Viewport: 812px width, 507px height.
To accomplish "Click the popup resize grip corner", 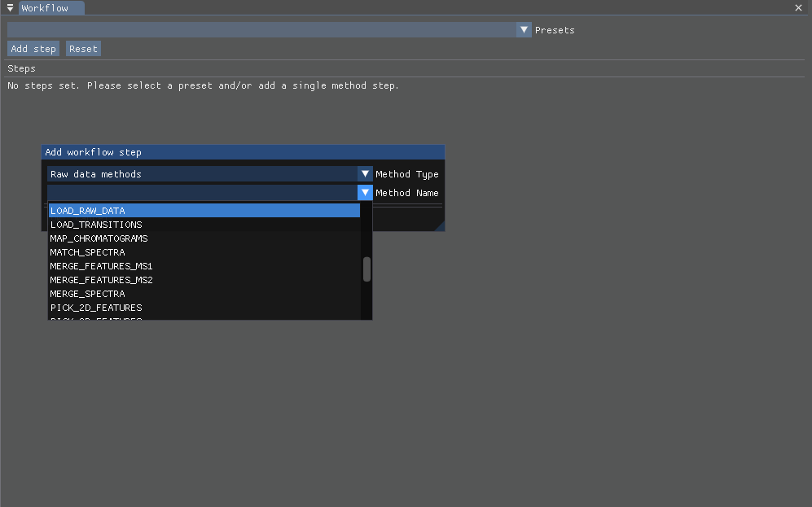I will 440,226.
